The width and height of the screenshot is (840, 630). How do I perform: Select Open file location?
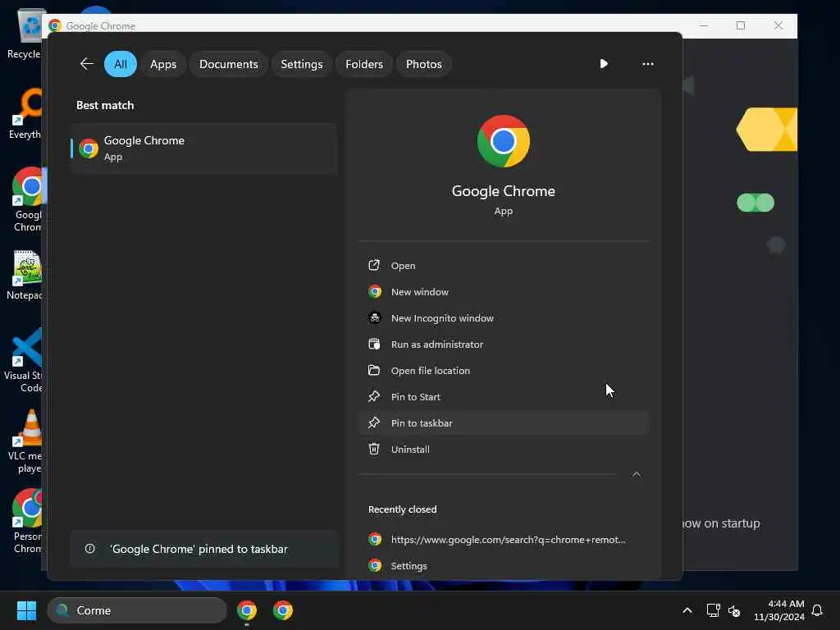pyautogui.click(x=503, y=371)
